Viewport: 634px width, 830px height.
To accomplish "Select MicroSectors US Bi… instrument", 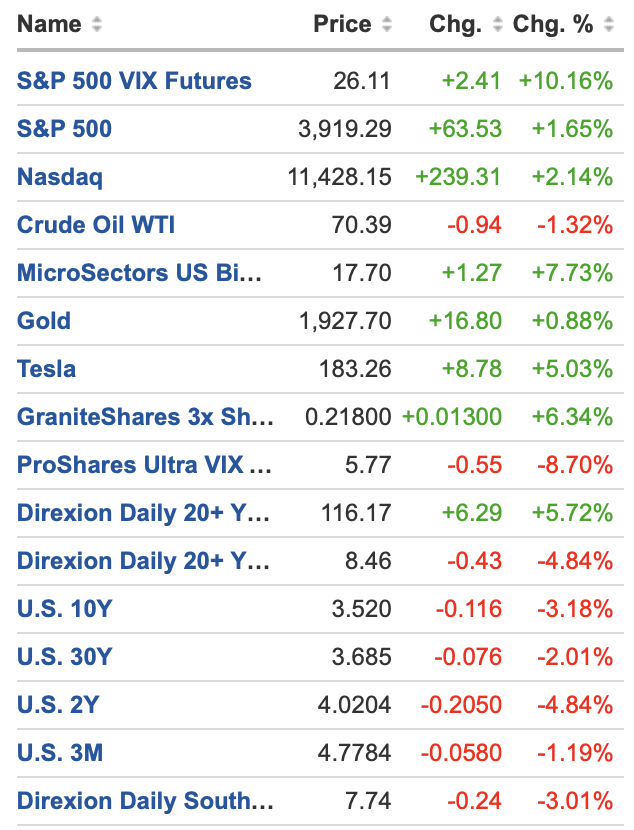I will (139, 273).
